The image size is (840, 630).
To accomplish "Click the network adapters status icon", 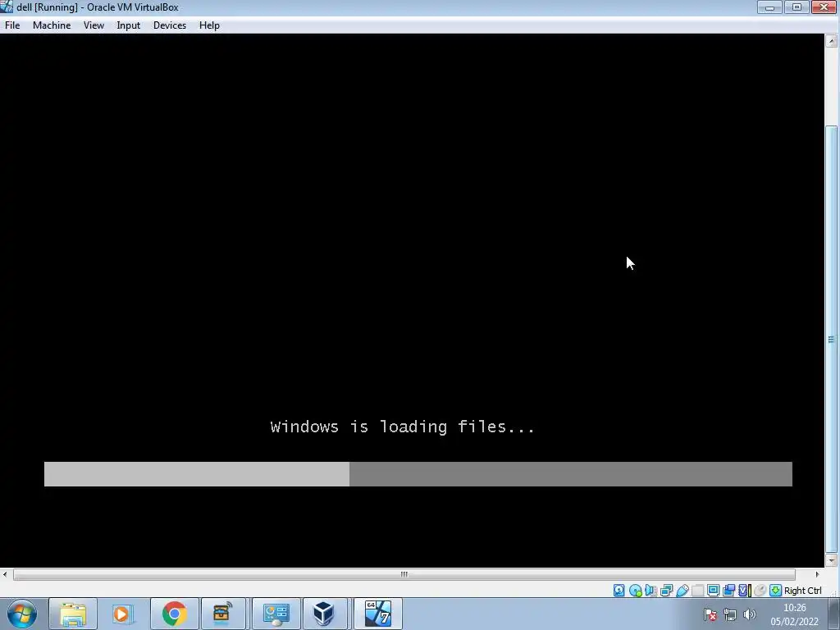I will (666, 591).
